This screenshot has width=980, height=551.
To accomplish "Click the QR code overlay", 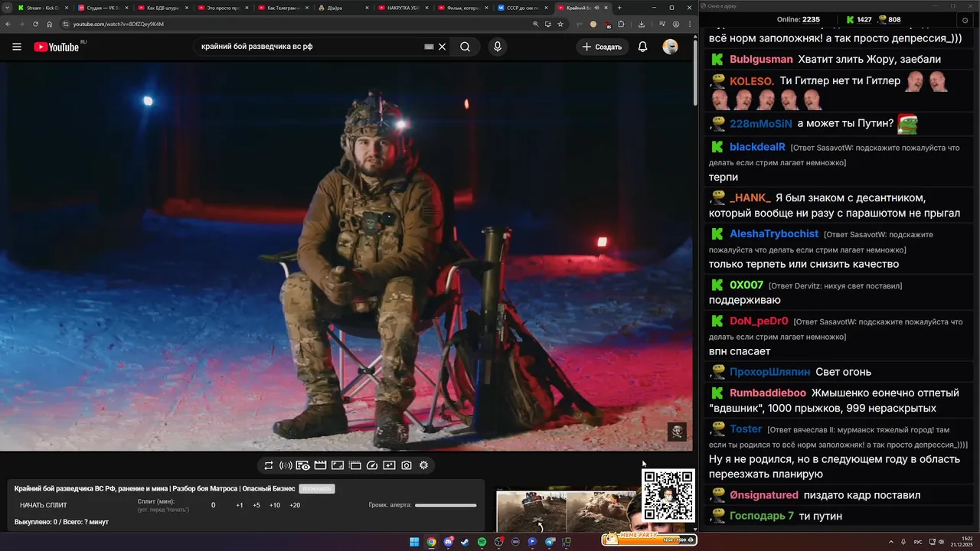I will (668, 496).
